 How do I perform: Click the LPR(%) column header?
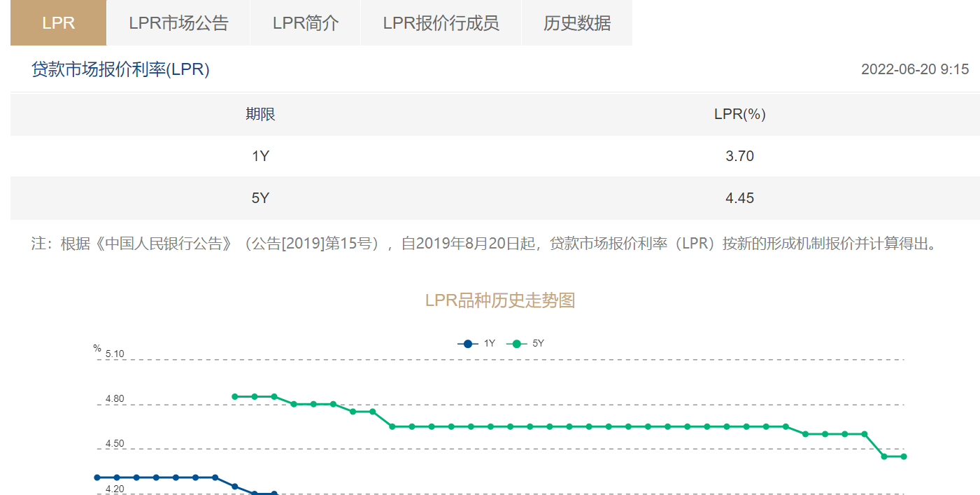[x=739, y=114]
